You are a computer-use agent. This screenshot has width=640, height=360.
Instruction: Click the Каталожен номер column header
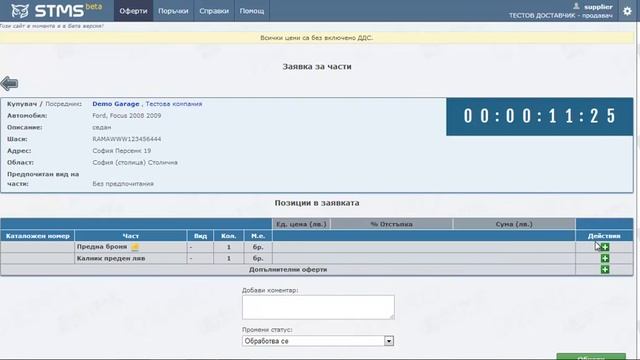[38, 236]
